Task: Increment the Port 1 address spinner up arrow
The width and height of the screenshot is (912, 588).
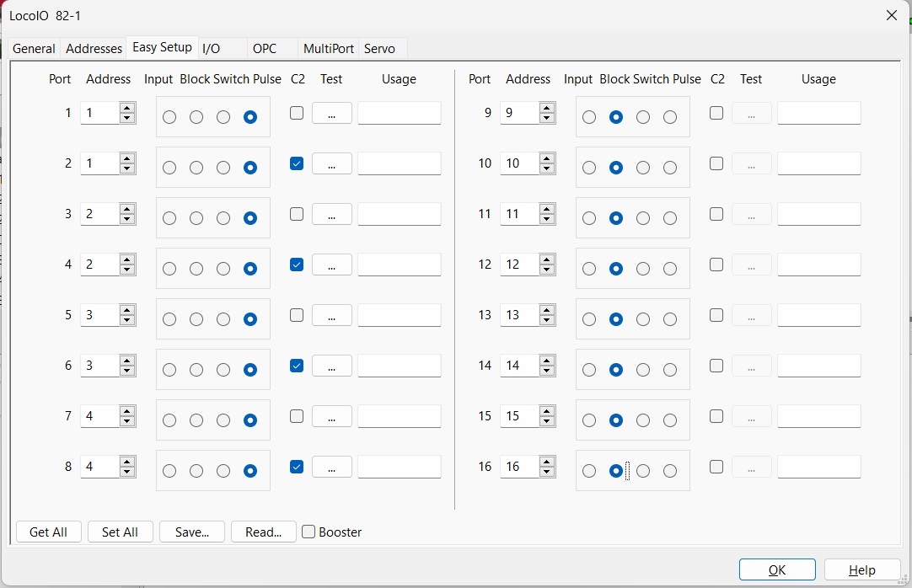Action: (x=127, y=108)
